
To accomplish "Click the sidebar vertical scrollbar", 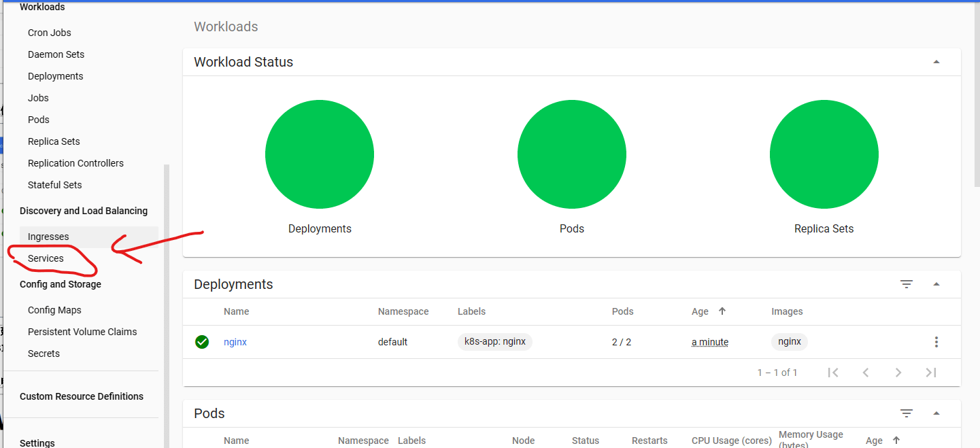I will 167,306.
